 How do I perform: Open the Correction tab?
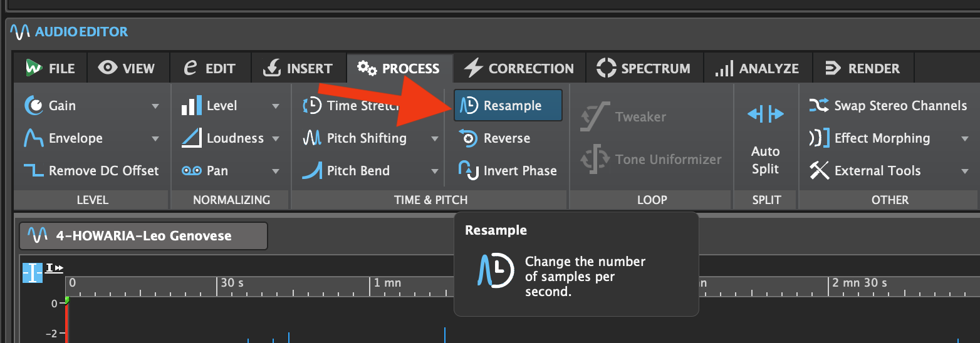coord(519,68)
